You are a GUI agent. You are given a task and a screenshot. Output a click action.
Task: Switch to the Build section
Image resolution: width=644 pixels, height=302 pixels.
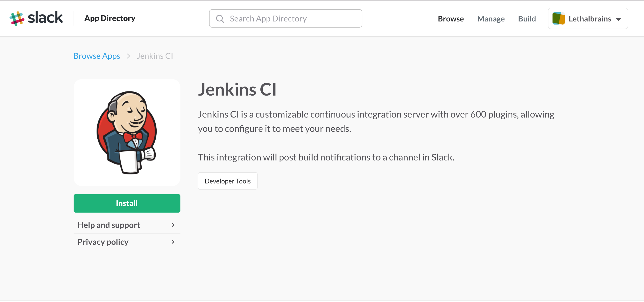click(527, 18)
